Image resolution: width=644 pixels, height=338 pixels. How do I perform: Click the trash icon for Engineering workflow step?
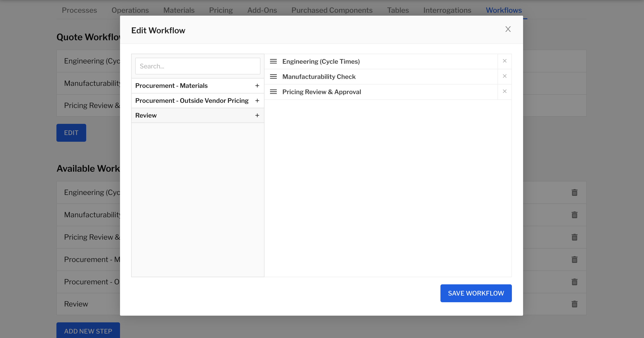click(575, 192)
